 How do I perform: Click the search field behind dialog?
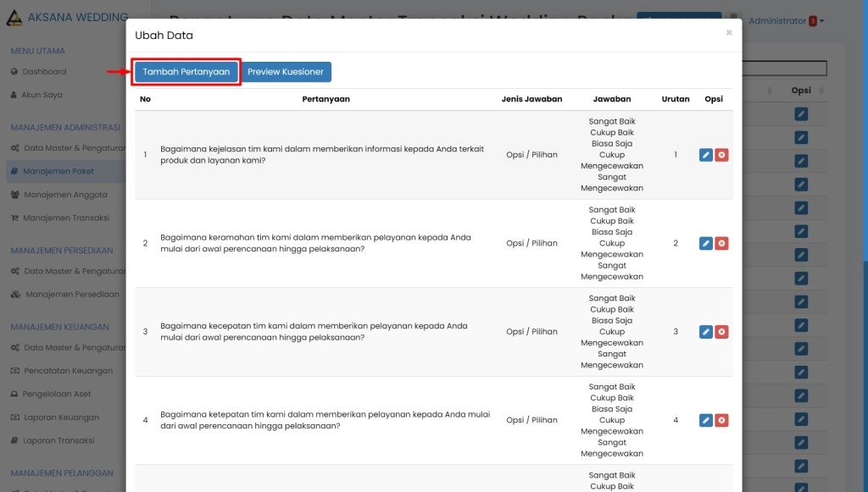(x=784, y=69)
